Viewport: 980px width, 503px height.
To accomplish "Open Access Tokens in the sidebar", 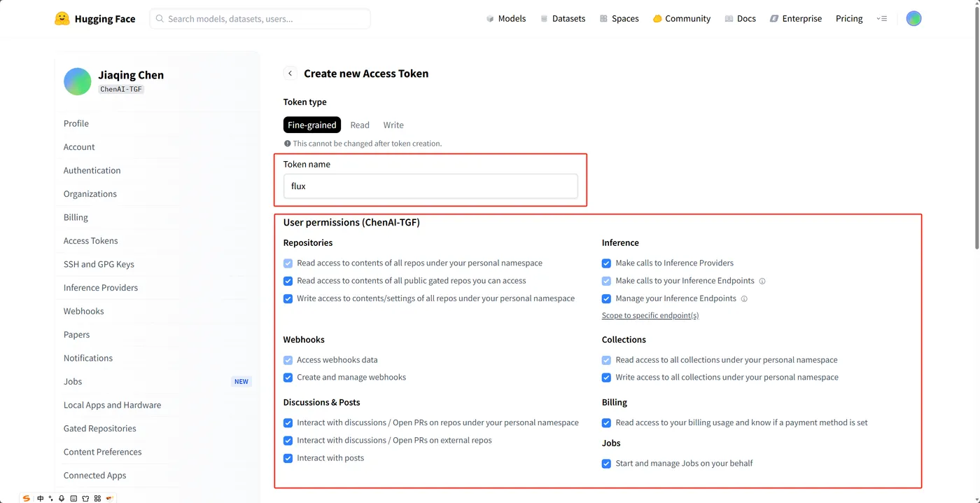I will point(91,241).
